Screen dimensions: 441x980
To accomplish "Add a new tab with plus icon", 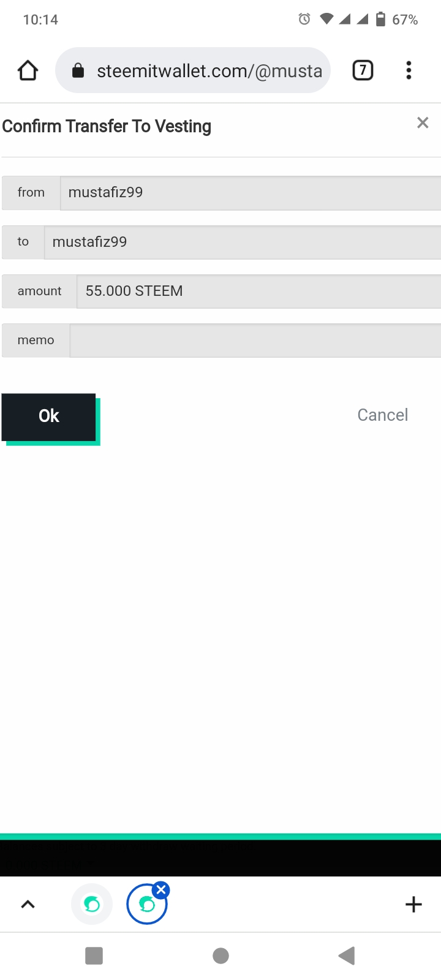I will (414, 904).
